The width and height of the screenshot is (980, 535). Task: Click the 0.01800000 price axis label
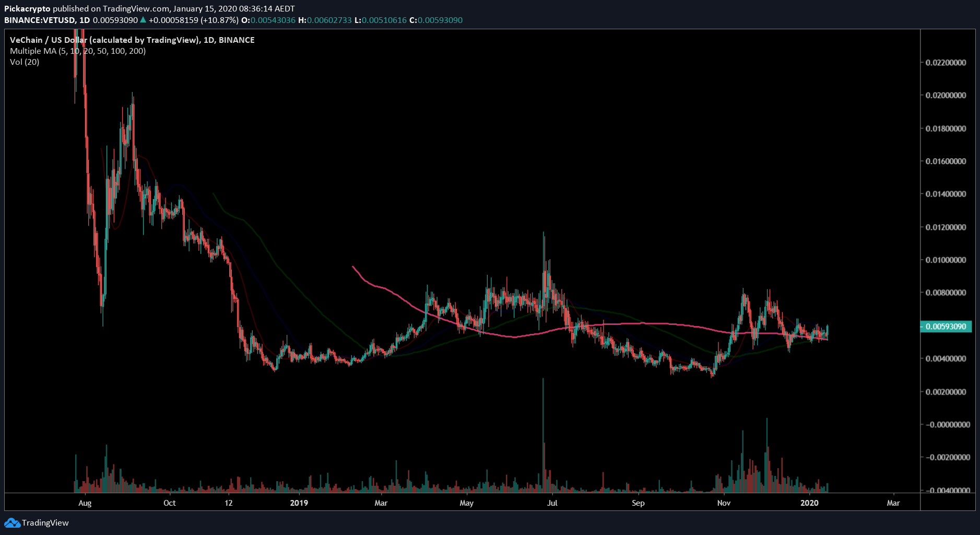point(946,129)
